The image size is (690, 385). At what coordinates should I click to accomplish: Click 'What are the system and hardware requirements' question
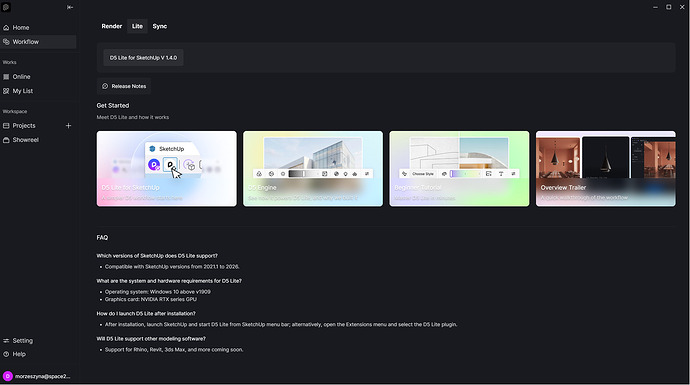click(169, 281)
